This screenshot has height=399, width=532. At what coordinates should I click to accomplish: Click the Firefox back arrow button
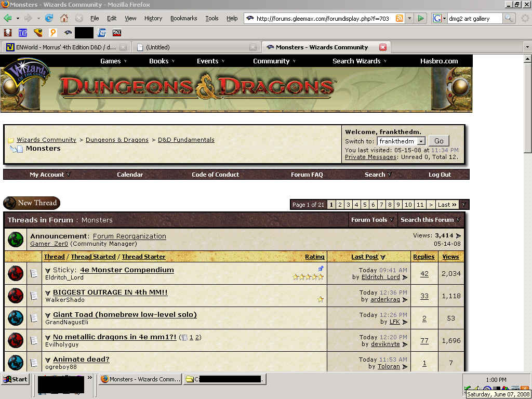8,18
